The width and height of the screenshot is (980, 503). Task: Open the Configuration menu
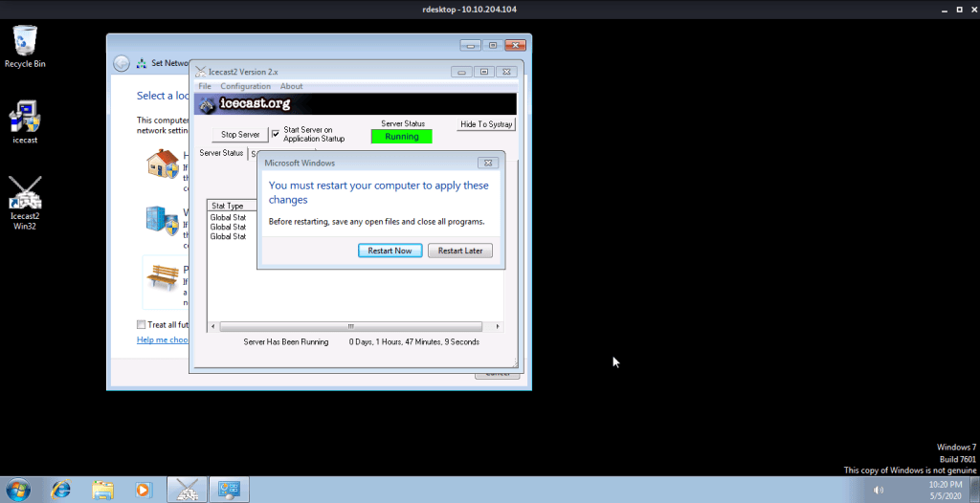tap(245, 86)
